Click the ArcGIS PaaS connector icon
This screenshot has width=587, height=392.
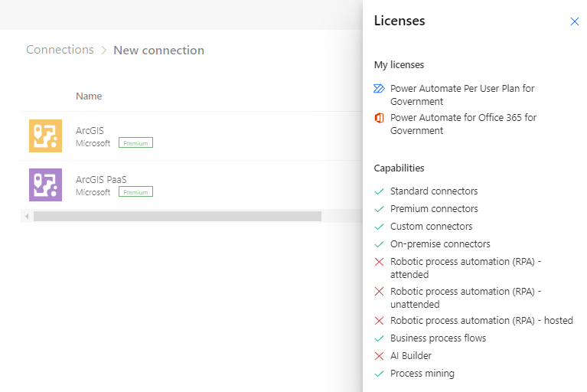[x=45, y=185]
